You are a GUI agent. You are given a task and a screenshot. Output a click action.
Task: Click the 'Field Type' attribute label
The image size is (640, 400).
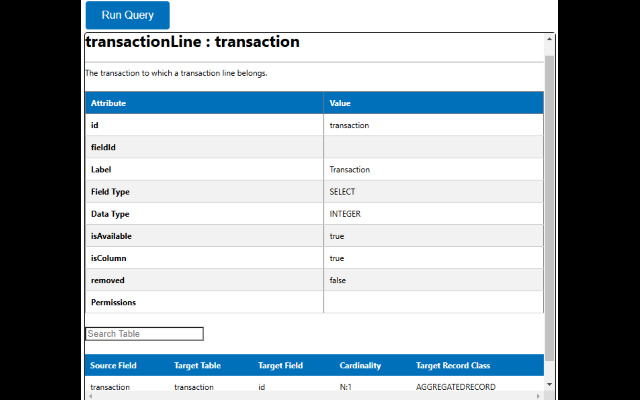pyautogui.click(x=110, y=192)
